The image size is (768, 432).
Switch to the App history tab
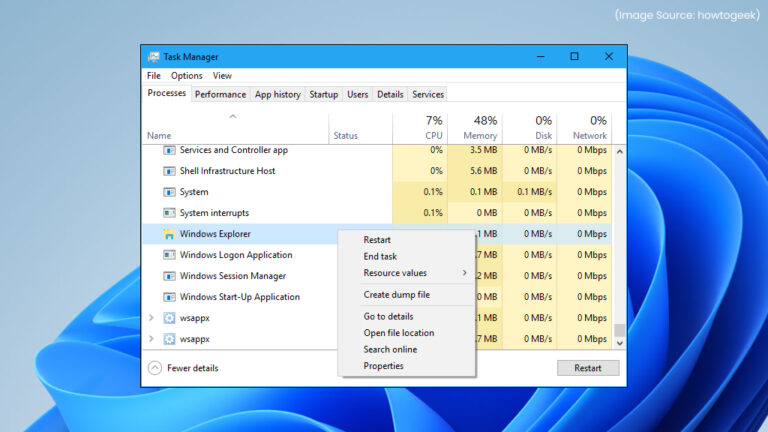coord(278,95)
